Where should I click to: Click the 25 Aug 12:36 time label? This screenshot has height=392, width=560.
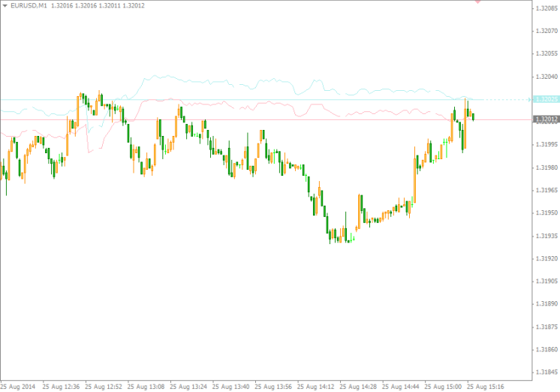[61, 386]
